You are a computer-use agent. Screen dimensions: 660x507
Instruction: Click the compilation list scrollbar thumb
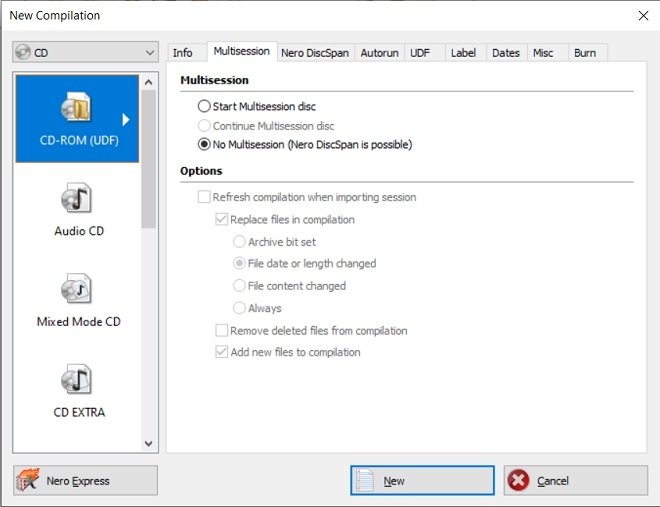148,159
